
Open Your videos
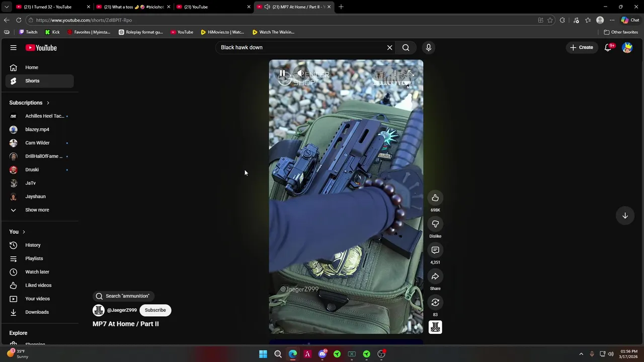coord(40,299)
